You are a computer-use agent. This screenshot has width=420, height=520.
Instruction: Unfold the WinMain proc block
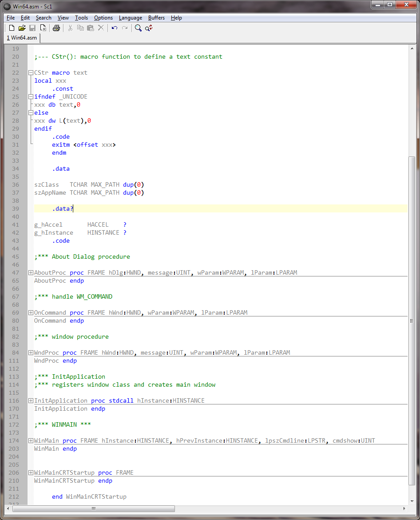[x=30, y=441]
